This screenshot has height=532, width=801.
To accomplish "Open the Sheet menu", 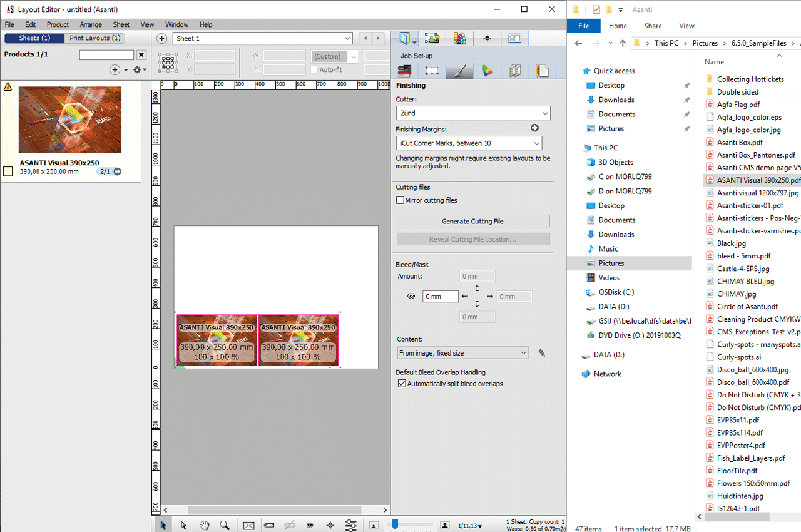I will click(x=121, y=24).
